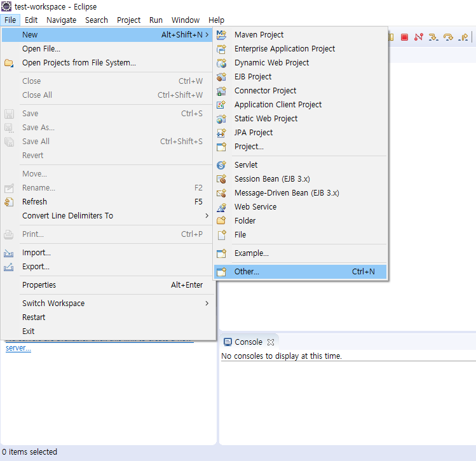Click the Dynamic Web Project globe icon
Screen dimensions: 476x461
(x=221, y=63)
